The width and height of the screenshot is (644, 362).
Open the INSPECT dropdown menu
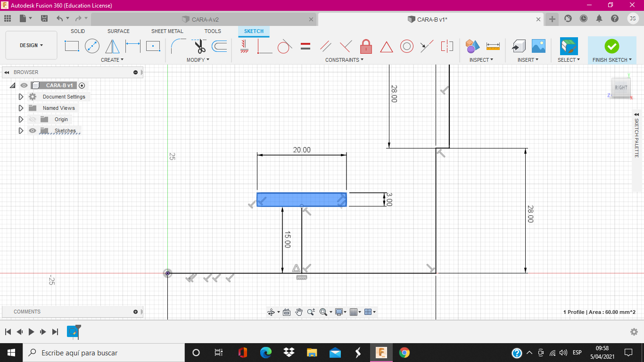coord(481,60)
